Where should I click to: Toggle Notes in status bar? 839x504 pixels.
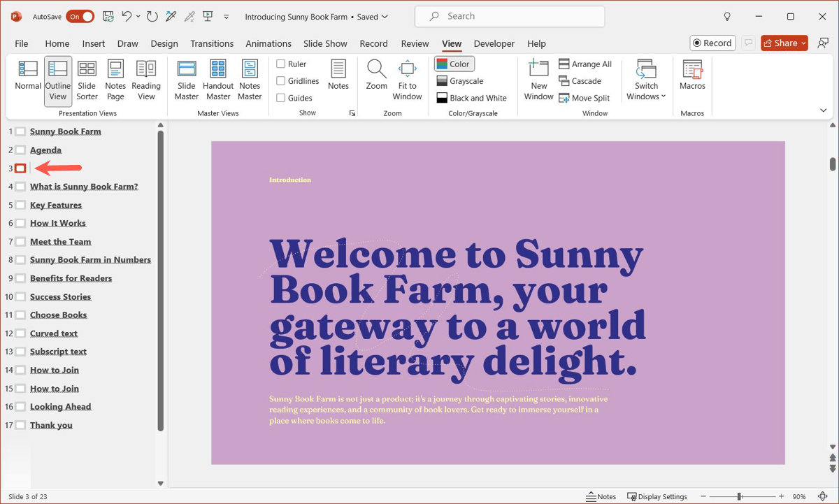601,496
